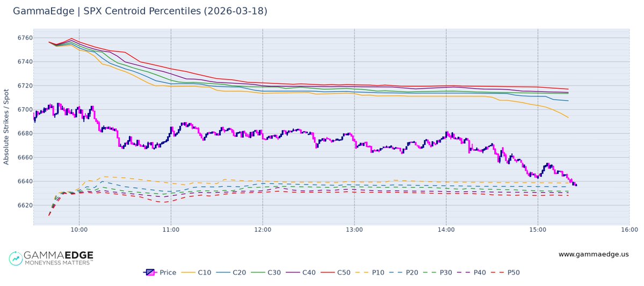The width and height of the screenshot is (644, 286).
Task: Hide the C20 series via legend
Action: click(x=230, y=273)
